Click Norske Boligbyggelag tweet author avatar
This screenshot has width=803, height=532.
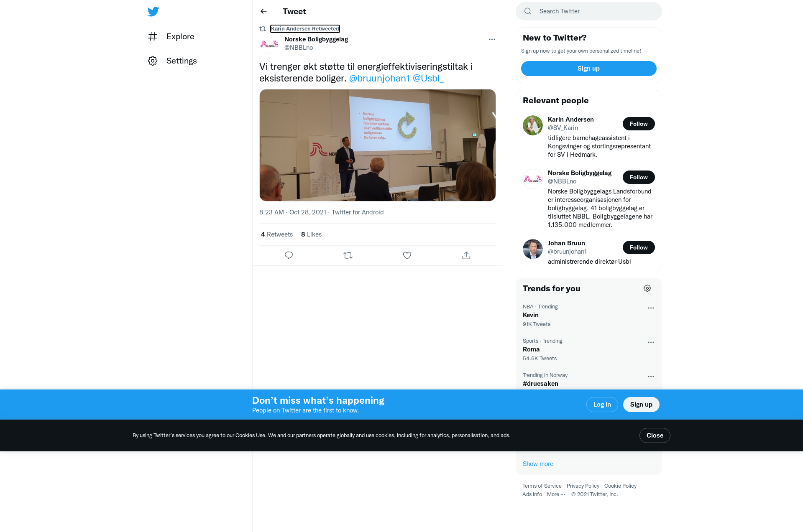[x=269, y=43]
